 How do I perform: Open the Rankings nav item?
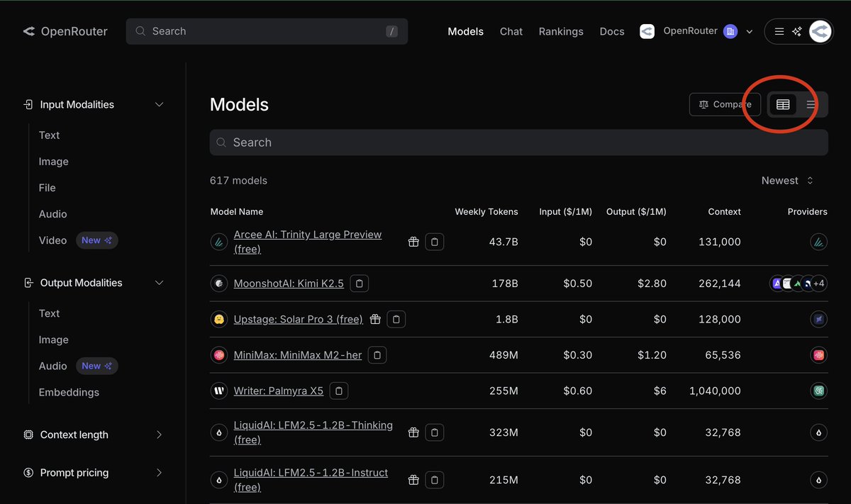point(561,31)
